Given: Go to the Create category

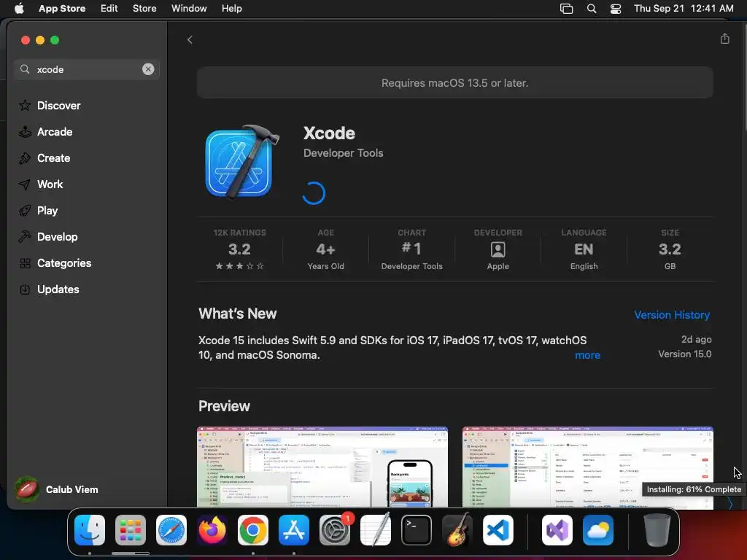Looking at the screenshot, I should [44, 158].
